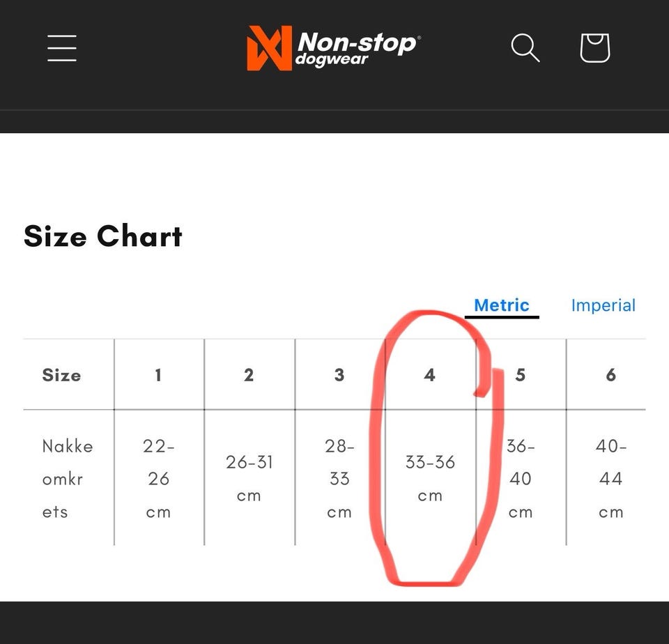Click size 3 column header
The image size is (669, 644).
[x=339, y=375]
